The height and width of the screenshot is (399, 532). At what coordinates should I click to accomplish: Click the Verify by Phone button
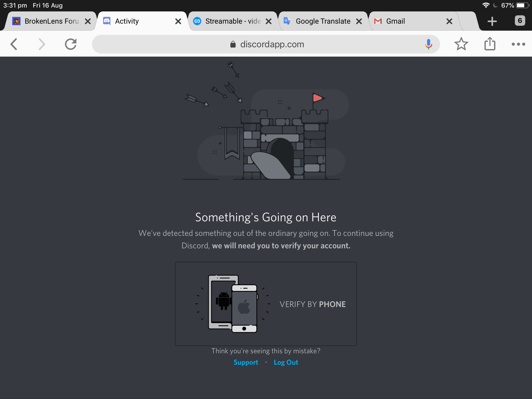(266, 304)
